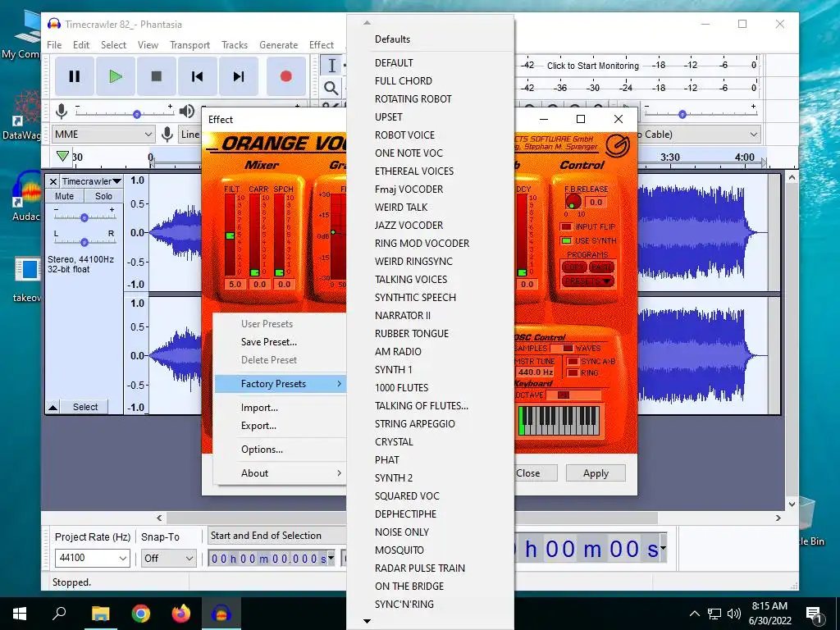The image size is (840, 630).
Task: Flip the SAMPLES/WAVES switch
Action: (561, 348)
